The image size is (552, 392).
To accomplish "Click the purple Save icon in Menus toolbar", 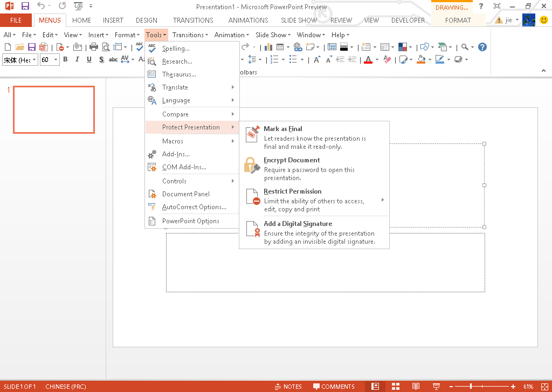I will pos(32,47).
